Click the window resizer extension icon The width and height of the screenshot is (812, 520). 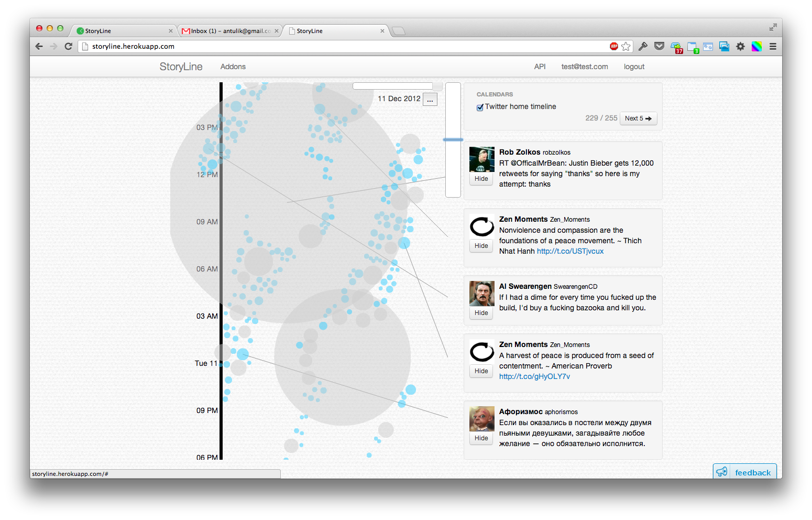click(708, 46)
